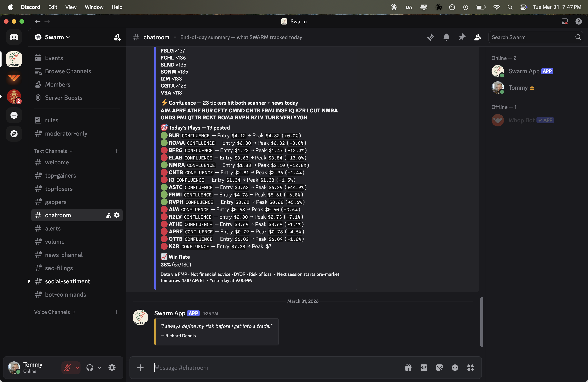Open the sticker picker icon
This screenshot has width=588, height=382.
(x=439, y=368)
